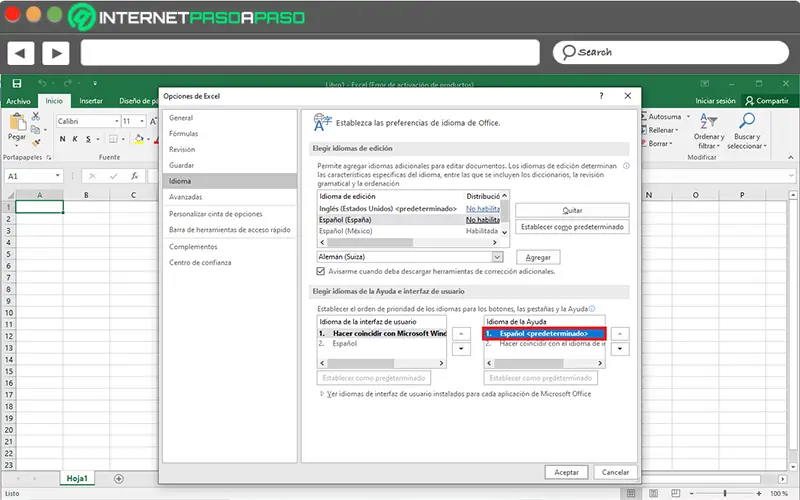Screen dimensions: 800x500
Task: Open the Name Box A1 dropdown
Action: click(x=58, y=176)
